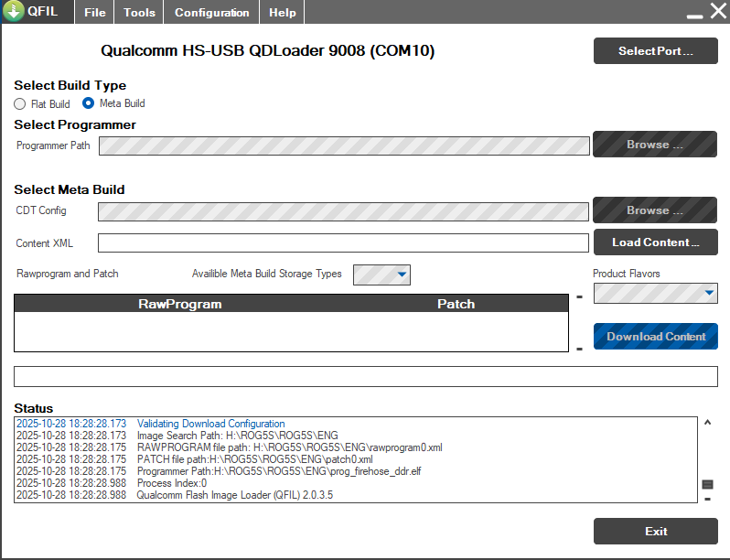Click the CDT Config input field
Screen dimensions: 730x560
pyautogui.click(x=343, y=211)
